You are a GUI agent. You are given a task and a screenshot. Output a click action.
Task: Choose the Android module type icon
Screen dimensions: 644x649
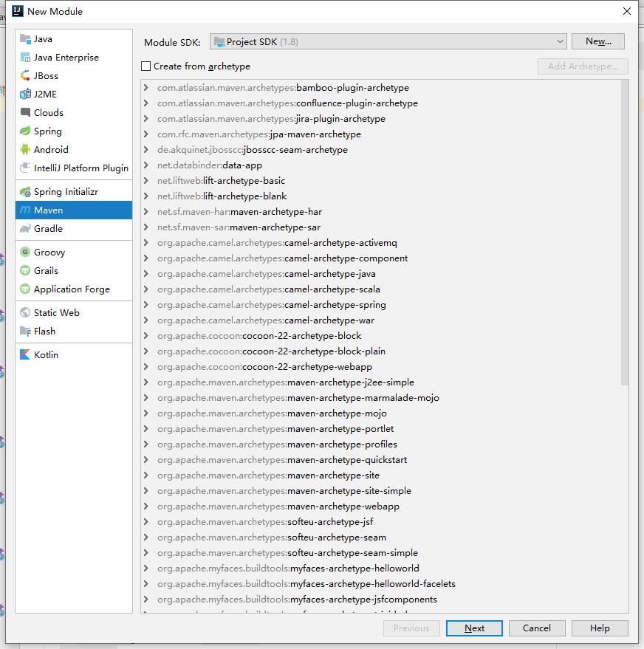coord(26,150)
